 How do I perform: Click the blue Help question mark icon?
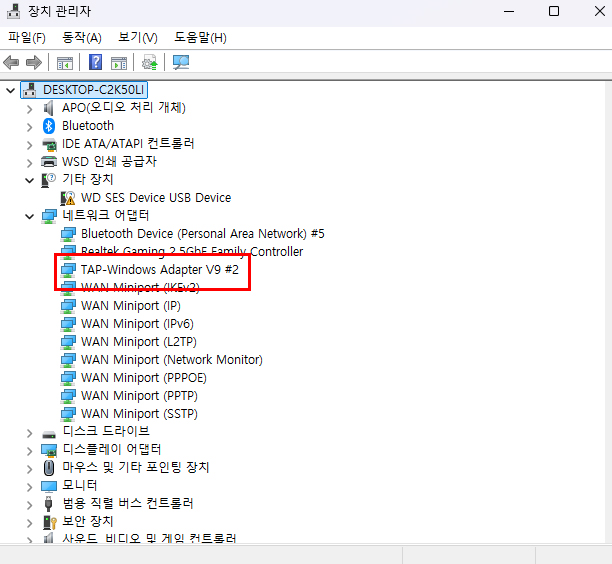[x=96, y=62]
